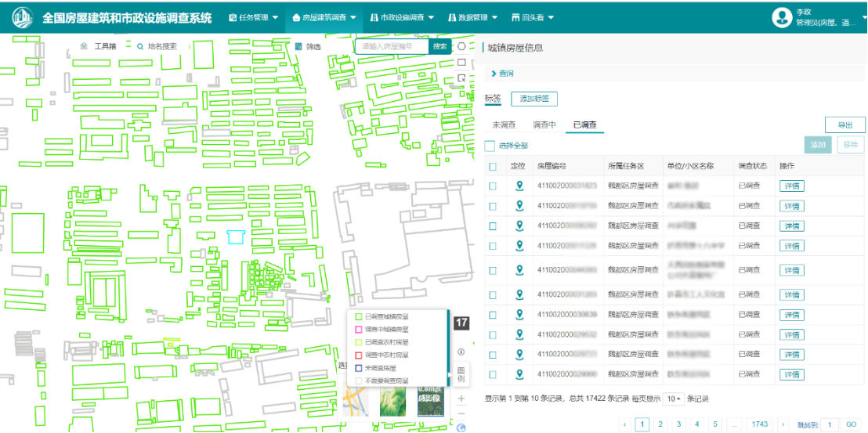Open the 任务管理 dropdown menu
The width and height of the screenshot is (868, 433).
(253, 17)
